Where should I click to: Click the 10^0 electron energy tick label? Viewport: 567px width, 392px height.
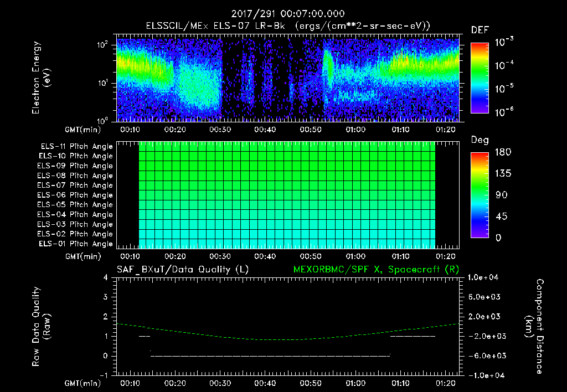click(102, 121)
